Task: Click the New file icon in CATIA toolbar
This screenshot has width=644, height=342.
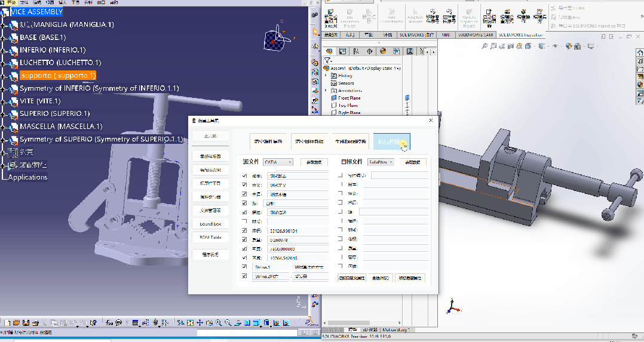Action: (x=8, y=323)
